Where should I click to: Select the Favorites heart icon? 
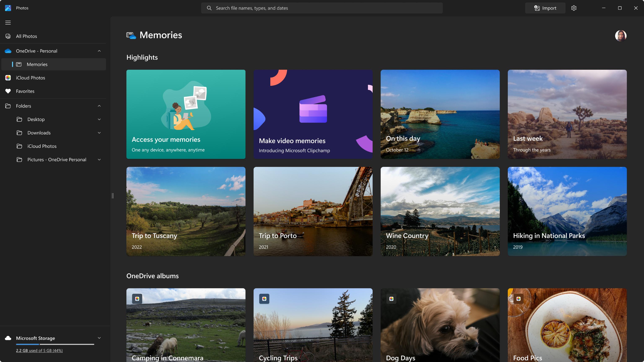[x=8, y=91]
